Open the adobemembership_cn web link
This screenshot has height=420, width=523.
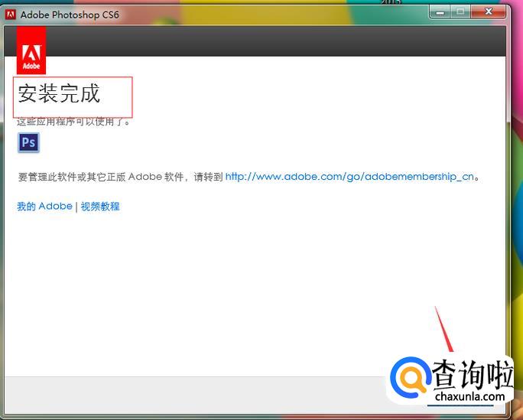tap(349, 177)
